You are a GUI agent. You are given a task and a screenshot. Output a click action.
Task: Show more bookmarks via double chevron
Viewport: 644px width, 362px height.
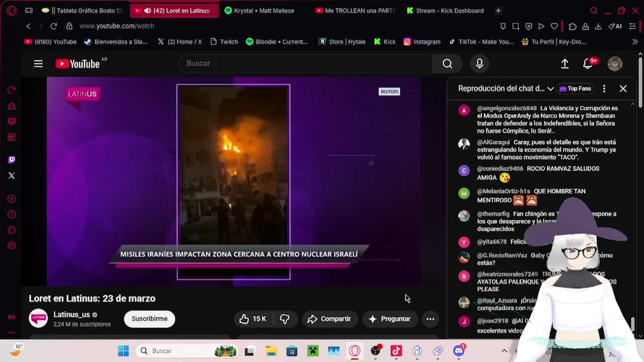(x=634, y=42)
